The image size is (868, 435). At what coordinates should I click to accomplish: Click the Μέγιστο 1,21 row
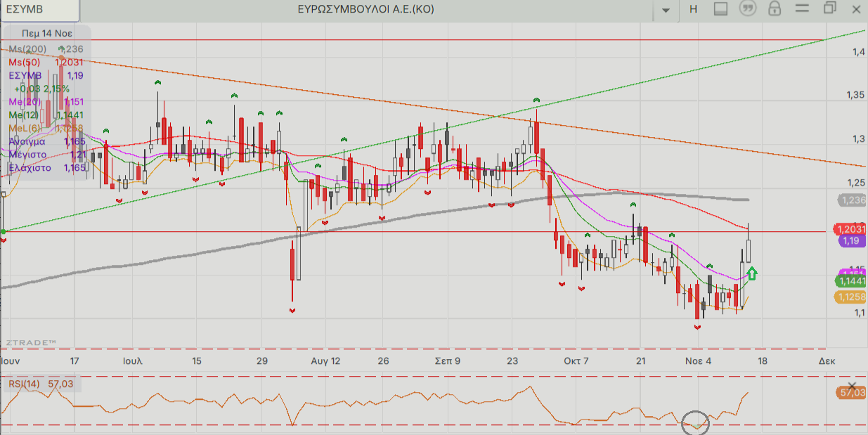coord(46,154)
